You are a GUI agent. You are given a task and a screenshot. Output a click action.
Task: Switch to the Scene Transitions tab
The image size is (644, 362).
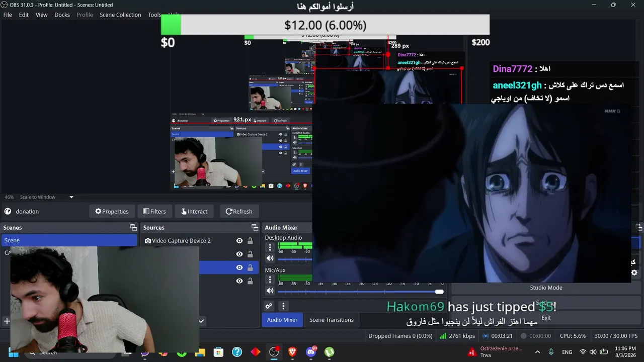coord(332,320)
